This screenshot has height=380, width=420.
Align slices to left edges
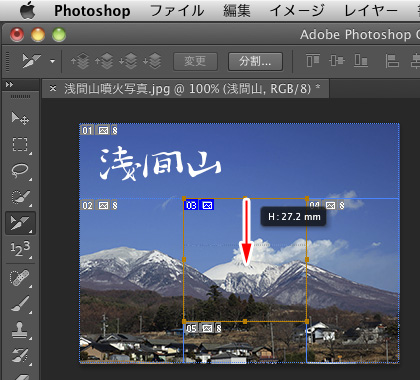(x=392, y=61)
